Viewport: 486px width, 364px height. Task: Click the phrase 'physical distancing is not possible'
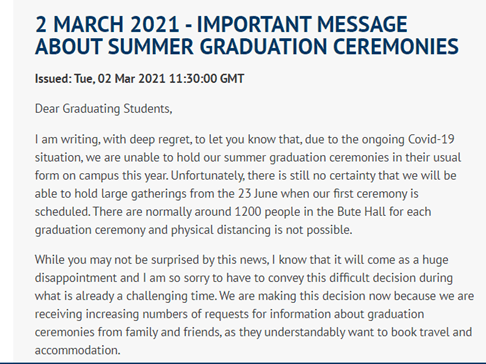261,230
